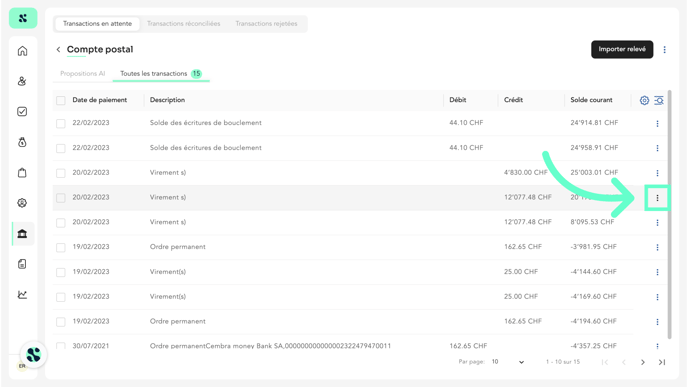Open the reports chart sidebar icon
Image resolution: width=688 pixels, height=387 pixels.
click(22, 294)
